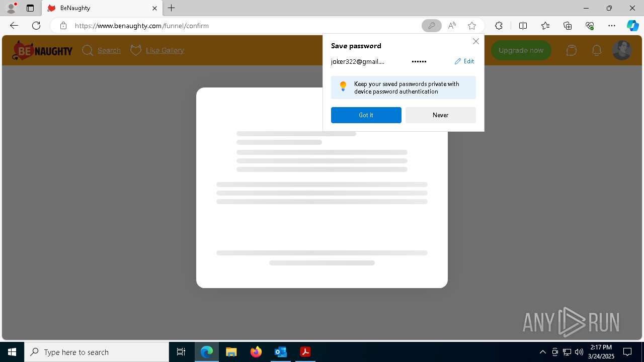Click the browser profile icon
Viewport: 644px width, 362px height.
[x=11, y=8]
